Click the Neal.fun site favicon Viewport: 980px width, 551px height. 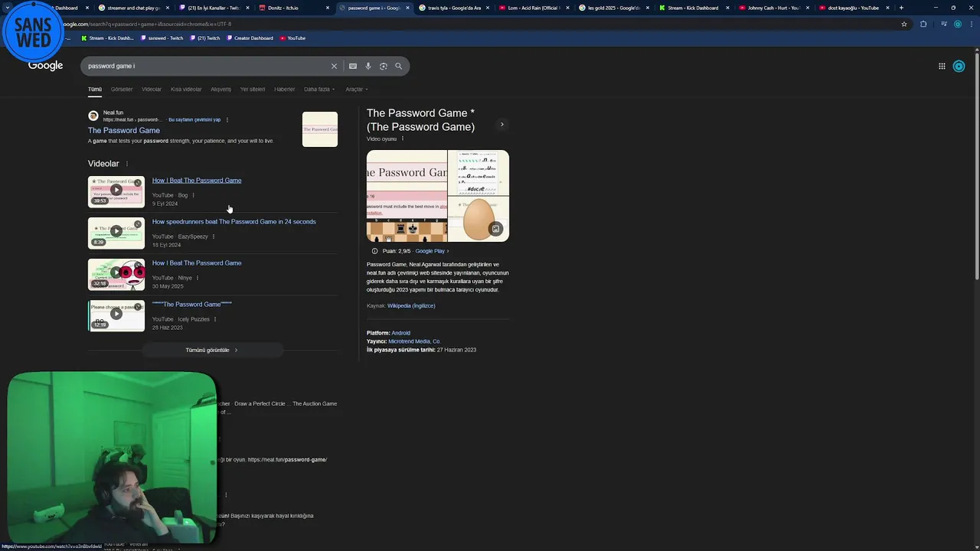point(93,116)
